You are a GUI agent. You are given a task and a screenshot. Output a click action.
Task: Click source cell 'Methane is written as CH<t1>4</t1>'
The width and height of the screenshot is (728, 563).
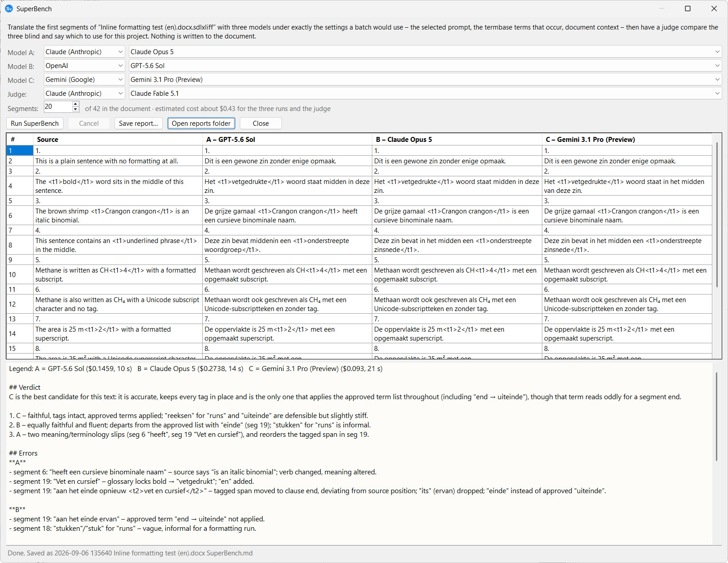[x=118, y=275]
